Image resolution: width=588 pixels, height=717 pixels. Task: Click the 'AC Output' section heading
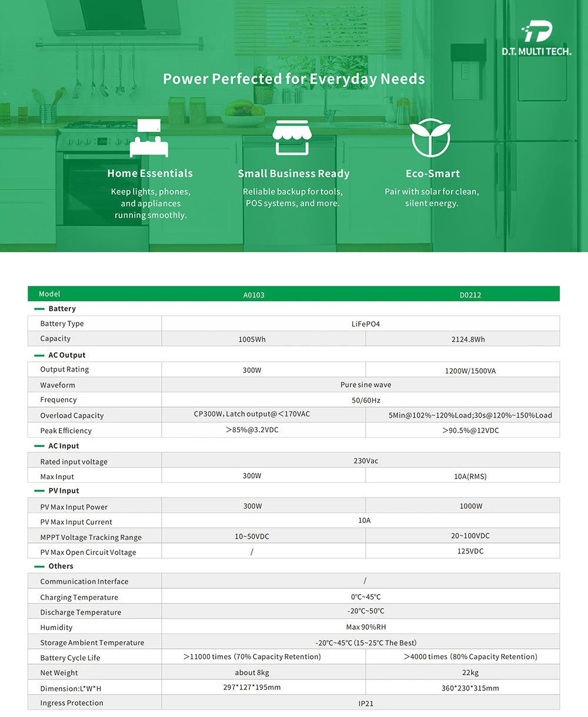click(67, 355)
